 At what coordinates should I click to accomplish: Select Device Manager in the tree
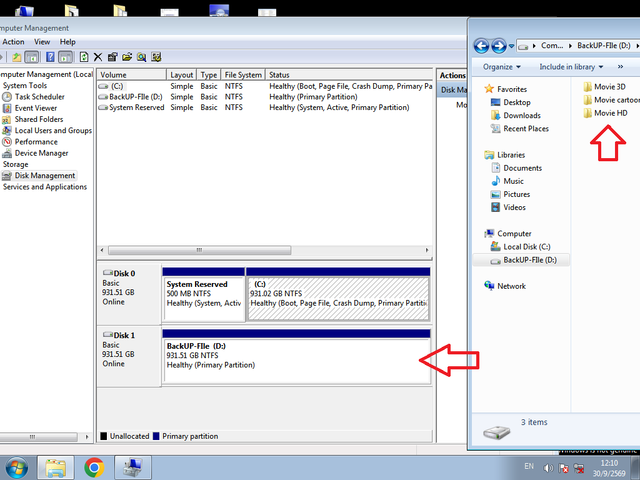[x=41, y=153]
